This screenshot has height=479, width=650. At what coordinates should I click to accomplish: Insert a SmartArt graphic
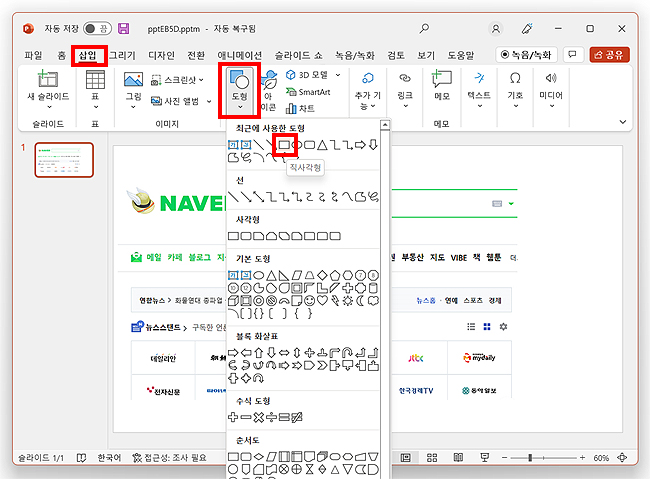(x=308, y=92)
